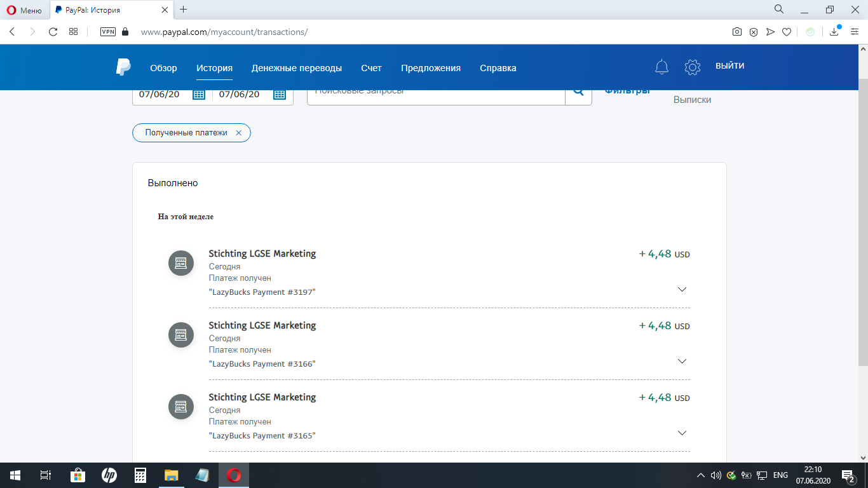Expand details for LazyBucks Payment #3166
868x488 pixels.
[682, 361]
